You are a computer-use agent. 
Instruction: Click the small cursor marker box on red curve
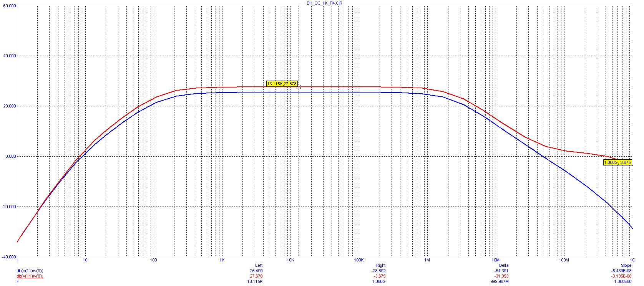pyautogui.click(x=299, y=87)
